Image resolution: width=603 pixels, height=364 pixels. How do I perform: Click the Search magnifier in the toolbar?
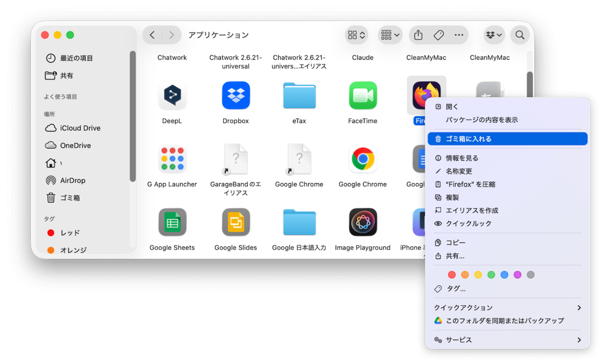coord(520,35)
